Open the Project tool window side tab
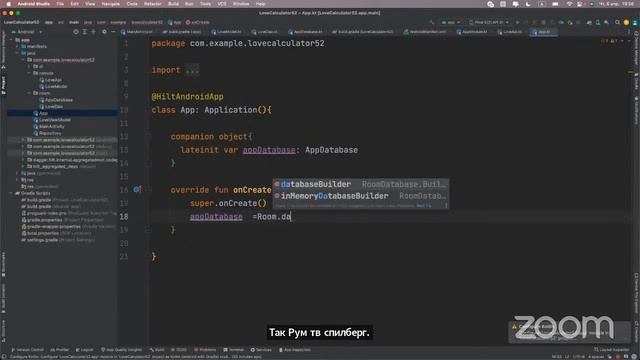640x360 pixels. click(x=3, y=85)
